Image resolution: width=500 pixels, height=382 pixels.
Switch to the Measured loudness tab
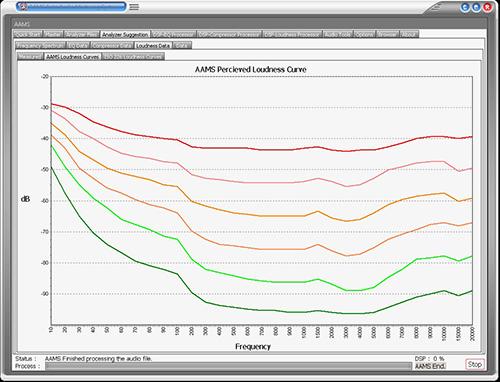click(x=30, y=56)
